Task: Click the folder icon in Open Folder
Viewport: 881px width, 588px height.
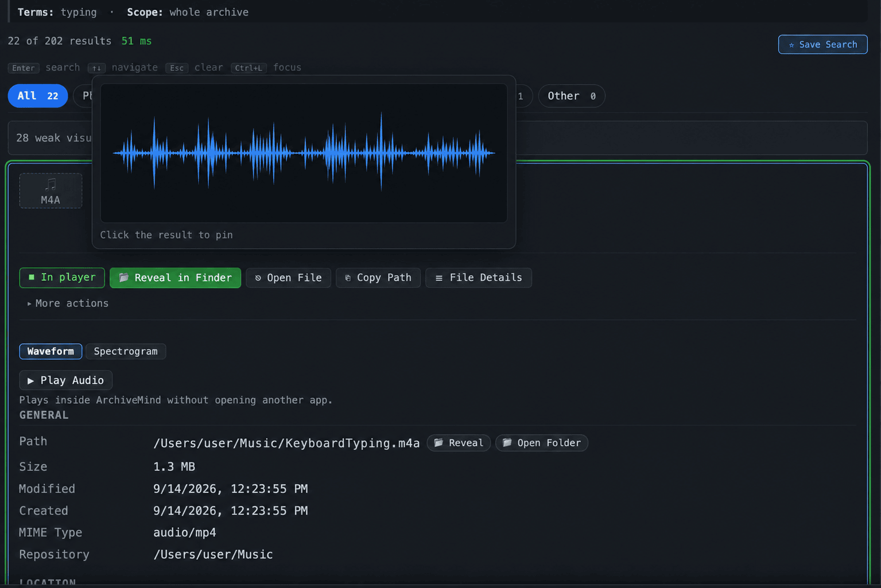Action: (507, 442)
